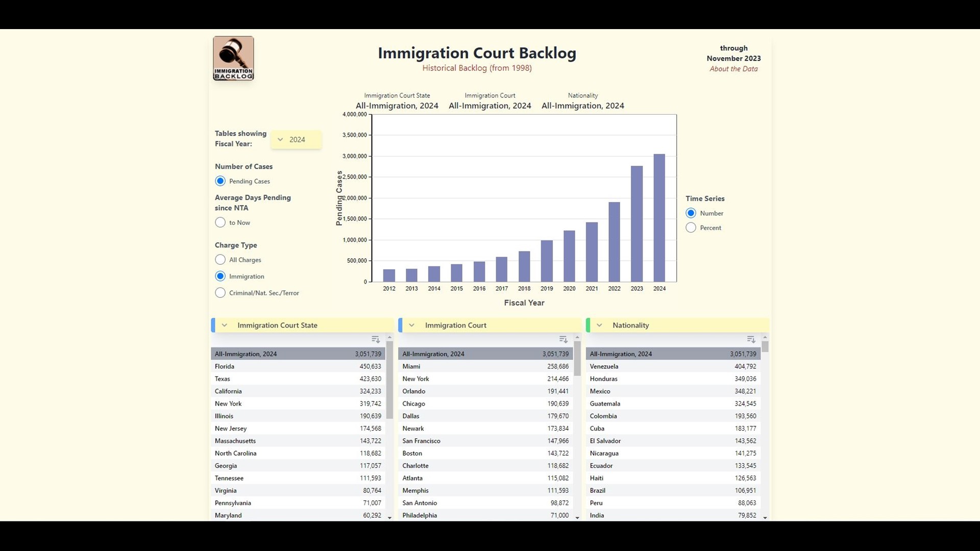Open the Fiscal Year 2024 dropdown
Screen dimensions: 980x551
point(296,139)
